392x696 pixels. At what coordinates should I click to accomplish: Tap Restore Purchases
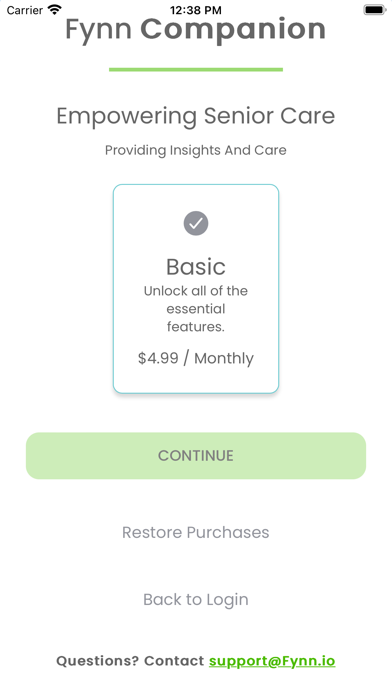coord(196,532)
